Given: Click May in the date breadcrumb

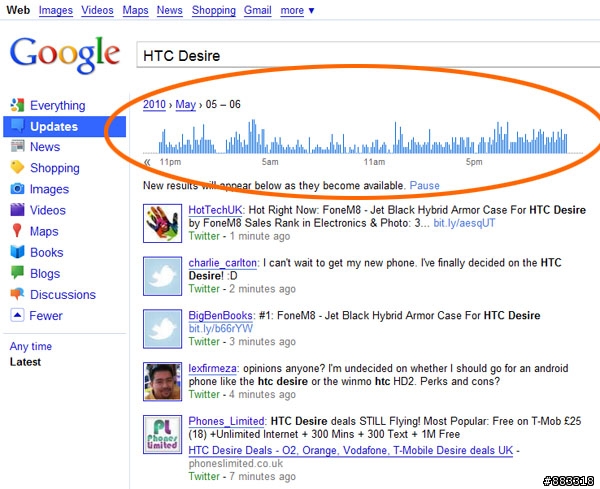Looking at the screenshot, I should (x=186, y=104).
